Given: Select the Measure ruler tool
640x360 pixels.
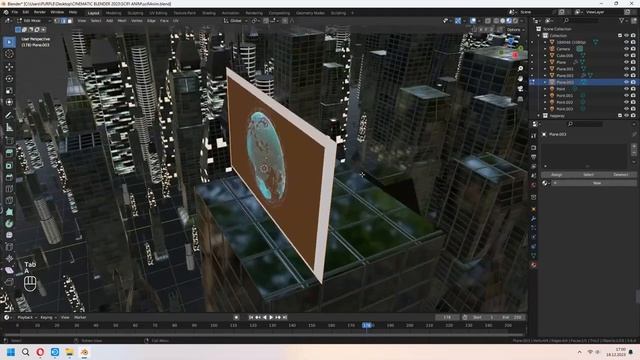Looking at the screenshot, I should tap(9, 128).
